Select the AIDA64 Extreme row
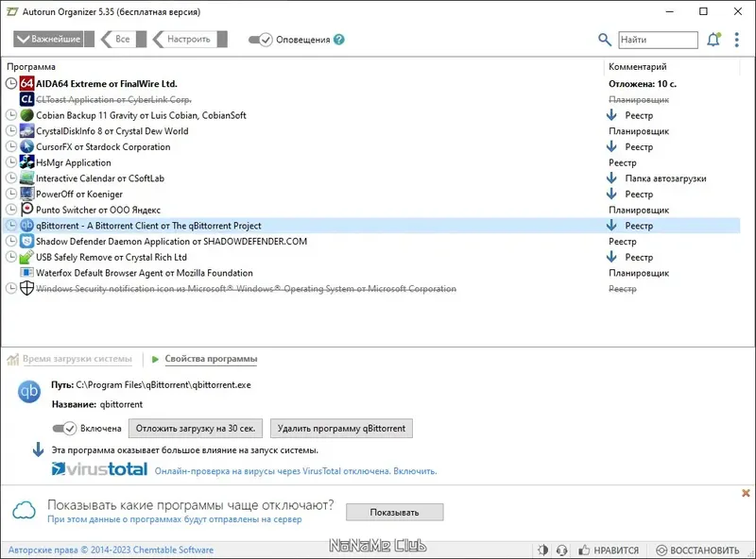The width and height of the screenshot is (756, 559). click(x=371, y=83)
